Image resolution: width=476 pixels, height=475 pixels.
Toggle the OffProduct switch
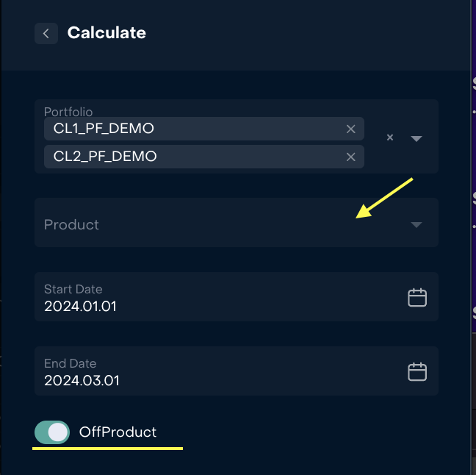(52, 432)
